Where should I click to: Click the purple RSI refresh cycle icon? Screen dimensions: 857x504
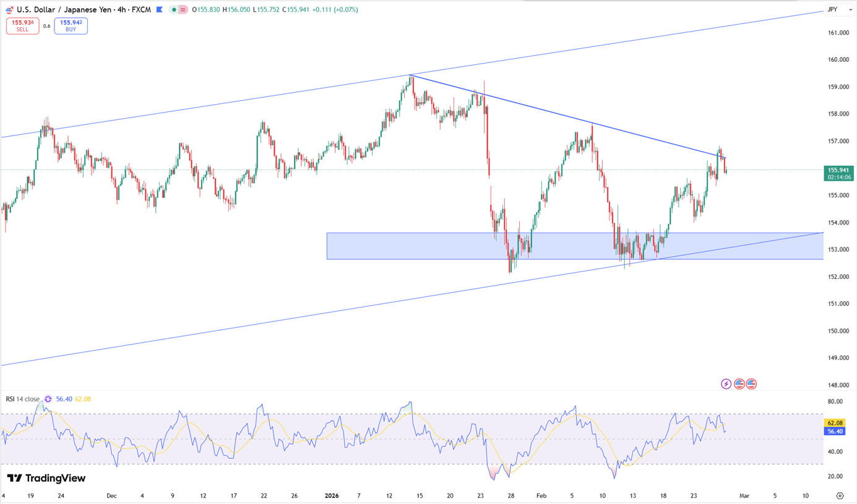coord(48,399)
